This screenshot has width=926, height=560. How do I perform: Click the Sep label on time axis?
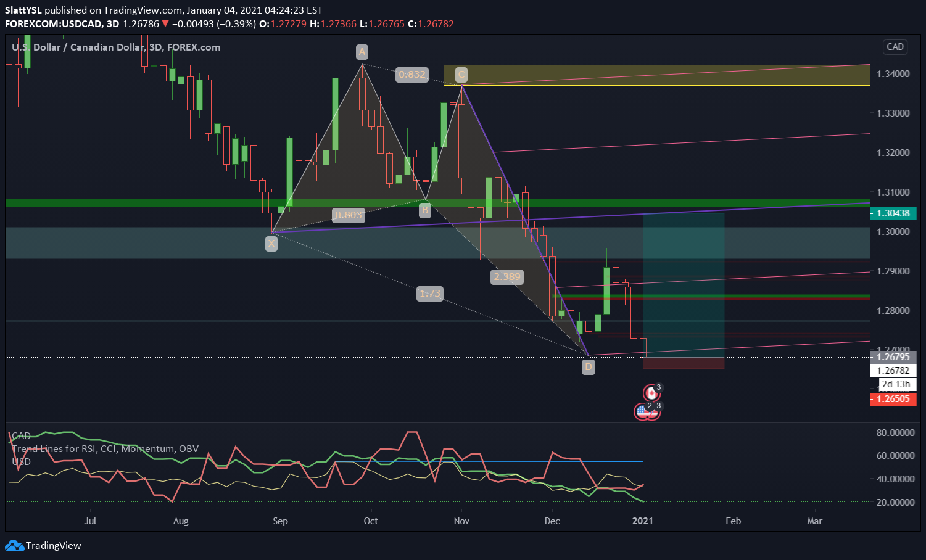[280, 521]
